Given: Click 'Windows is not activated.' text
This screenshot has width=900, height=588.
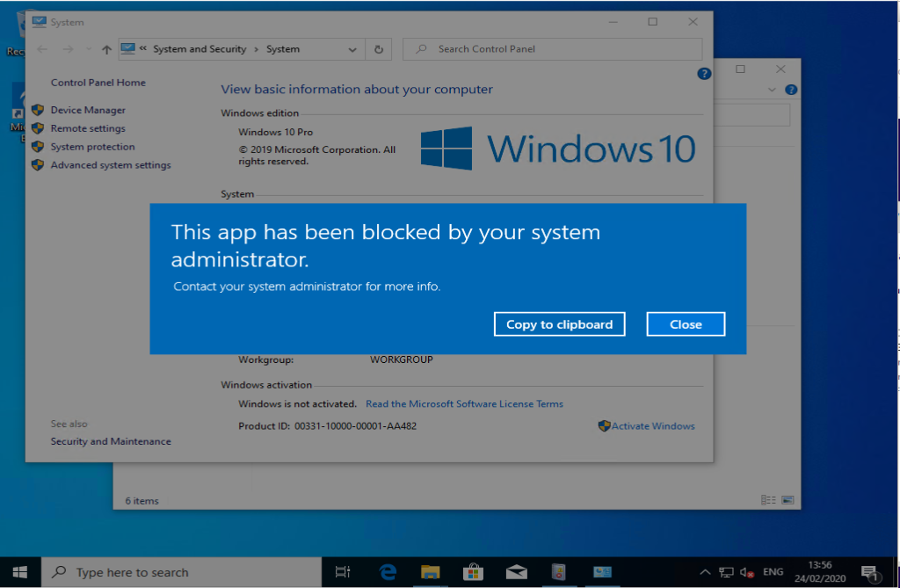Looking at the screenshot, I should pos(297,403).
